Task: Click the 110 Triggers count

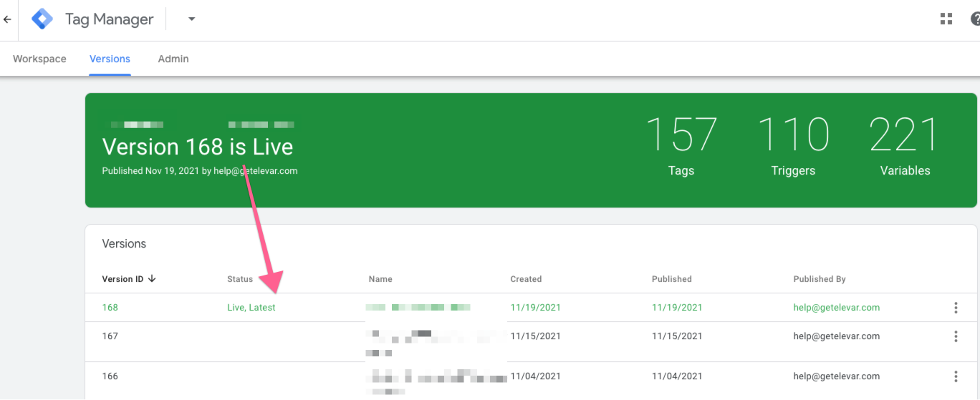Action: 793,146
